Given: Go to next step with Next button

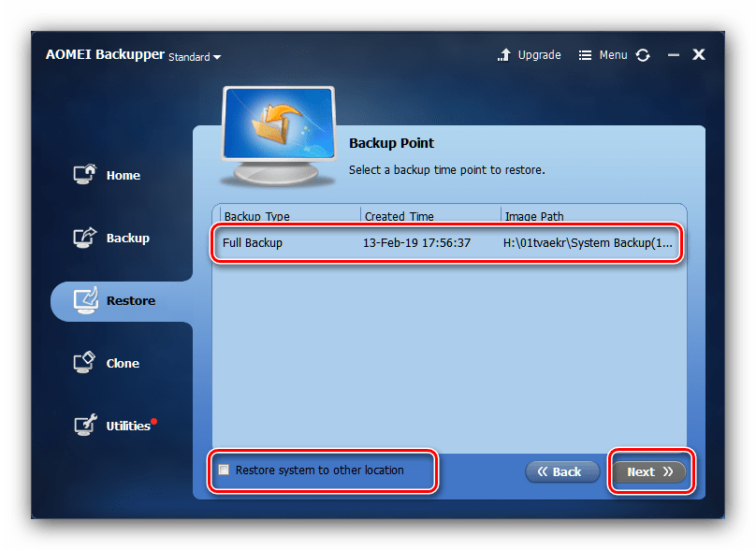Looking at the screenshot, I should [649, 471].
